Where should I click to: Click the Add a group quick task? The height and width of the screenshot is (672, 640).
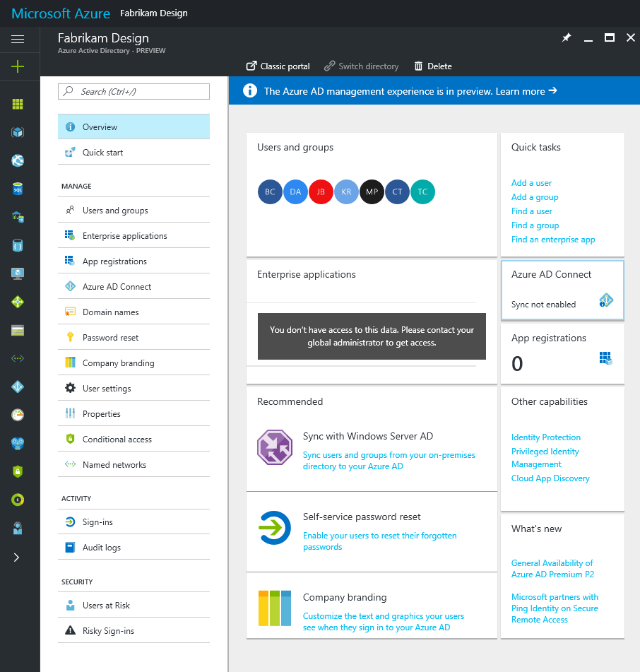[x=535, y=197]
